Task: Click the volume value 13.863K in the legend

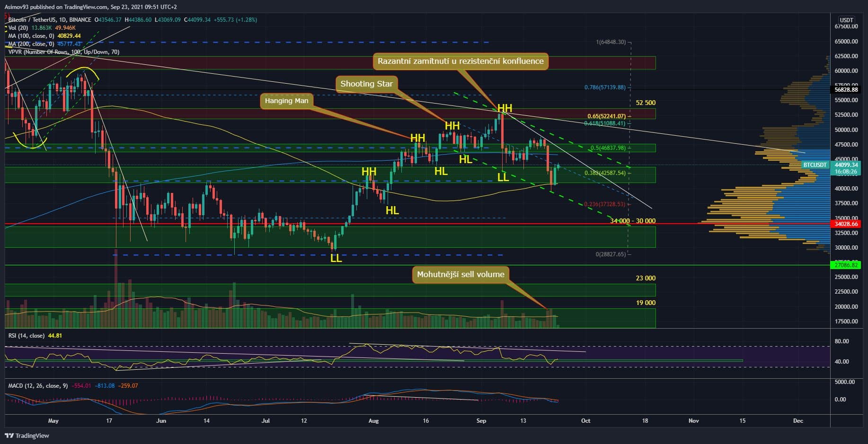Action: (x=42, y=28)
